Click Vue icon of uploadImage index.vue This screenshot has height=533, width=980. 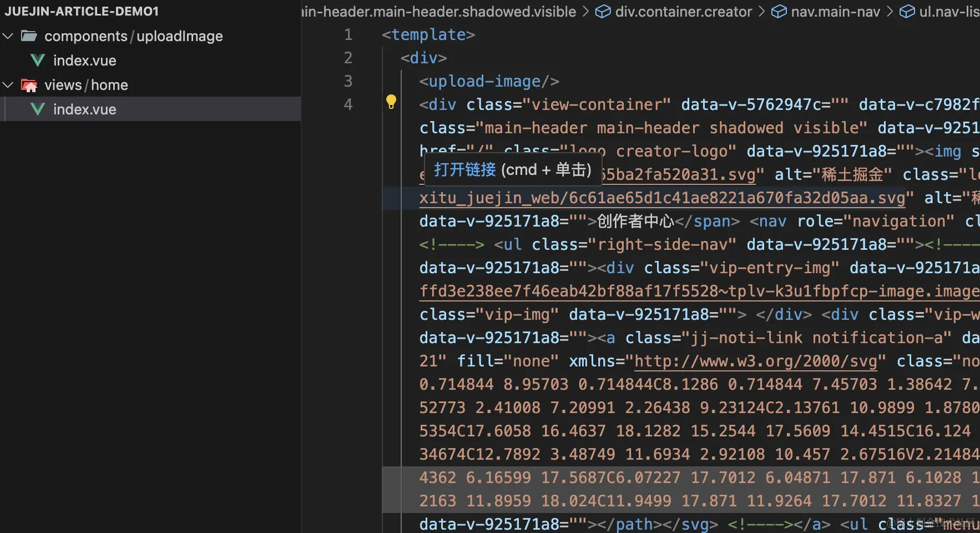click(38, 61)
